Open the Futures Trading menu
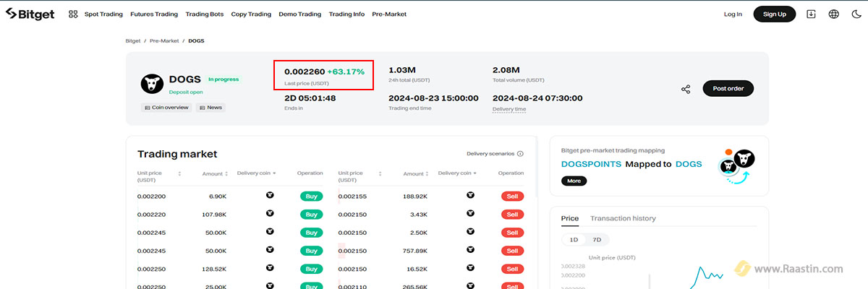Viewport: 868px width, 289px height. pyautogui.click(x=154, y=14)
